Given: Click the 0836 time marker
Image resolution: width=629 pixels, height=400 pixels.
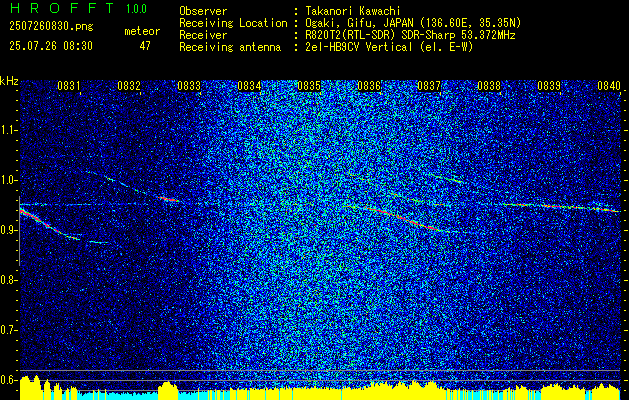Looking at the screenshot, I should [x=369, y=86].
